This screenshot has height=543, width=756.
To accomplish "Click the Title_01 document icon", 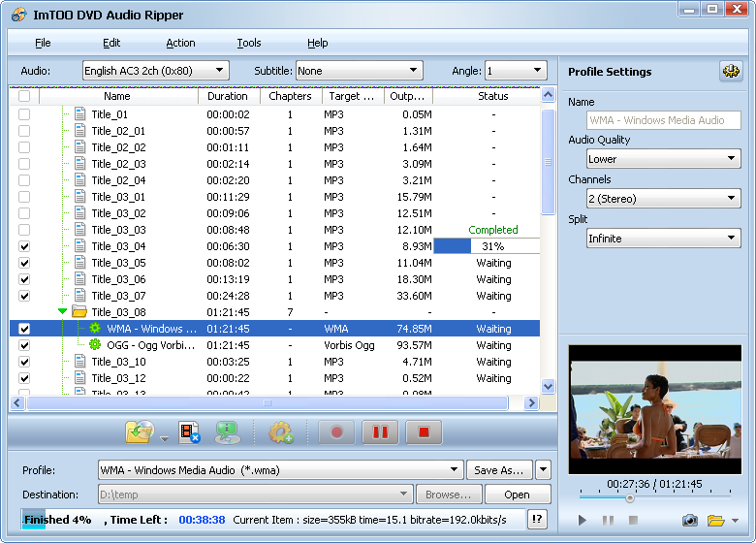I will click(80, 114).
